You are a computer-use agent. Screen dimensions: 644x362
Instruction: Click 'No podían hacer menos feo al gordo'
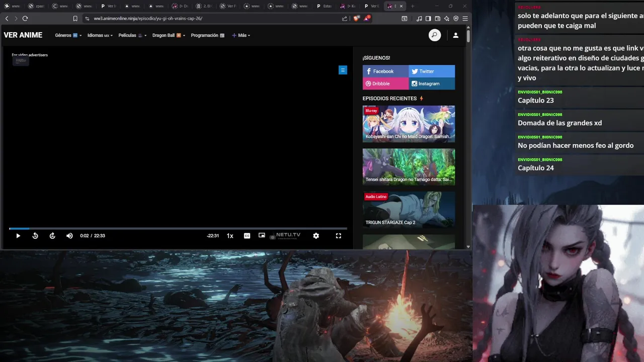(x=576, y=145)
